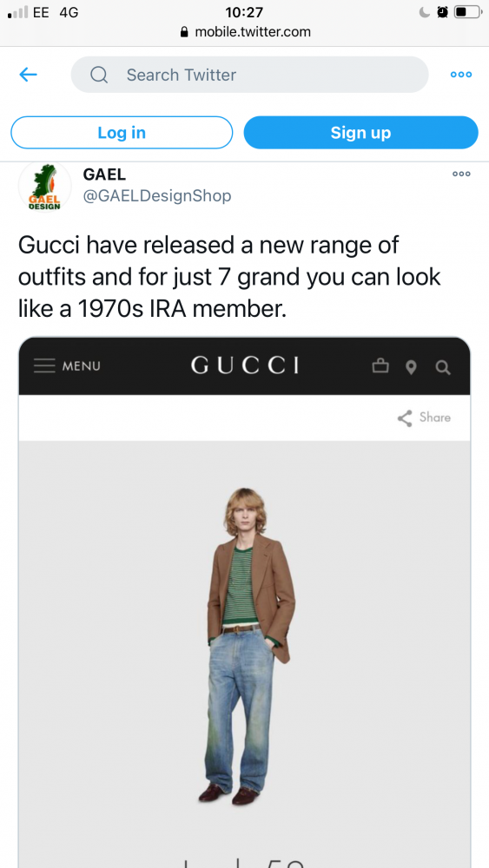Screen dimensions: 489x868
Task: Open the @GAELDesignShop handle
Action: tap(156, 196)
